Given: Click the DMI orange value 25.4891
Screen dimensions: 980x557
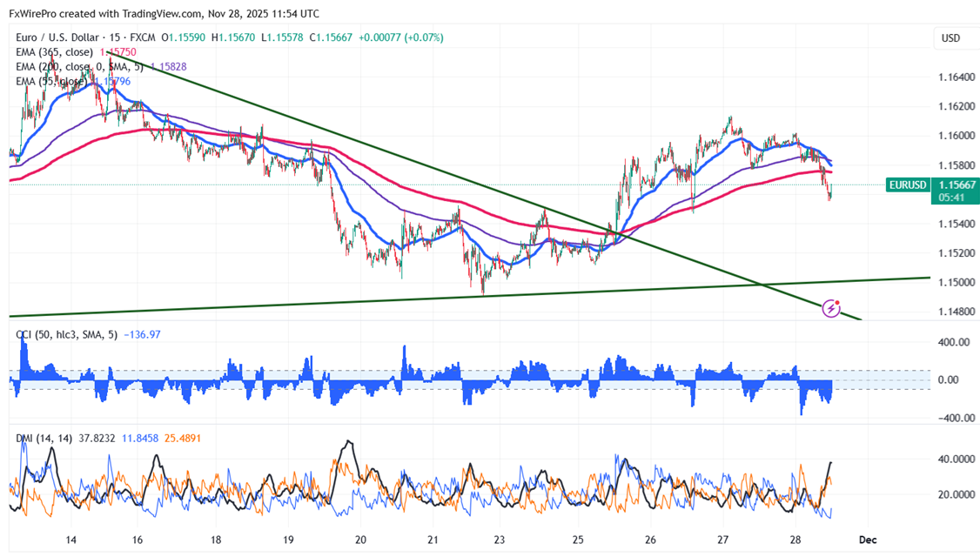Looking at the screenshot, I should (183, 439).
